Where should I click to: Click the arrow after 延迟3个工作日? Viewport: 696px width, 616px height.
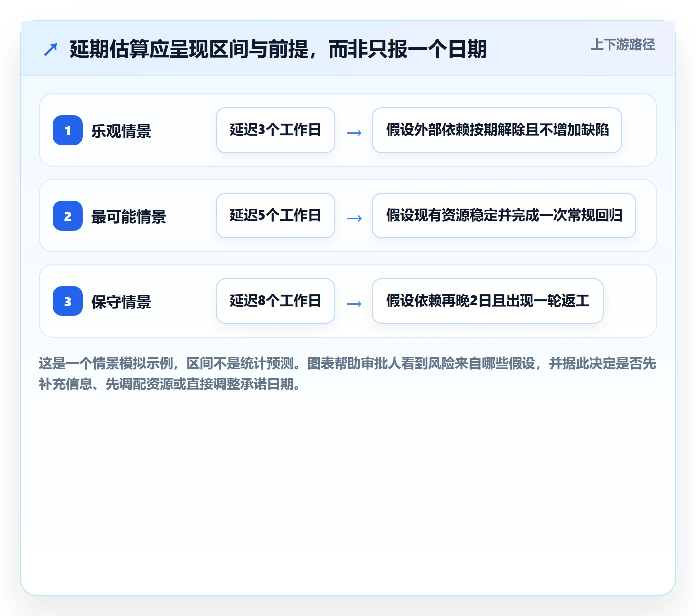tap(354, 133)
